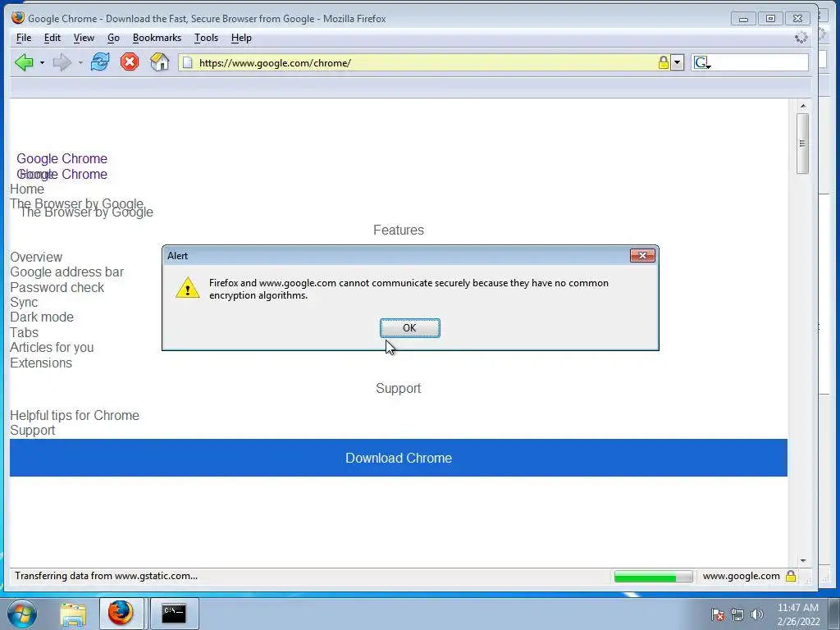Click the padlock icon in the address bar
The width and height of the screenshot is (840, 630).
663,62
